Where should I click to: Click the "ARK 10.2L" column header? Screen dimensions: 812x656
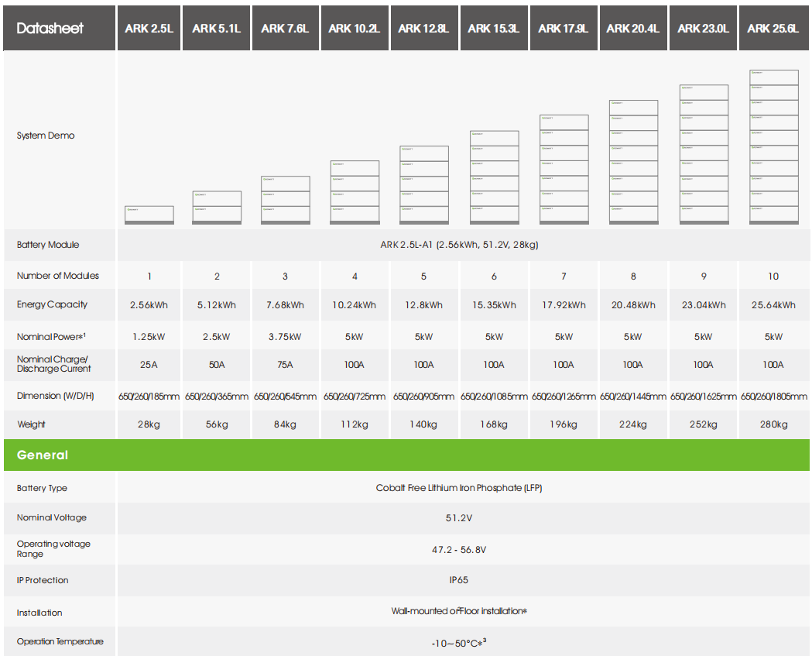355,28
